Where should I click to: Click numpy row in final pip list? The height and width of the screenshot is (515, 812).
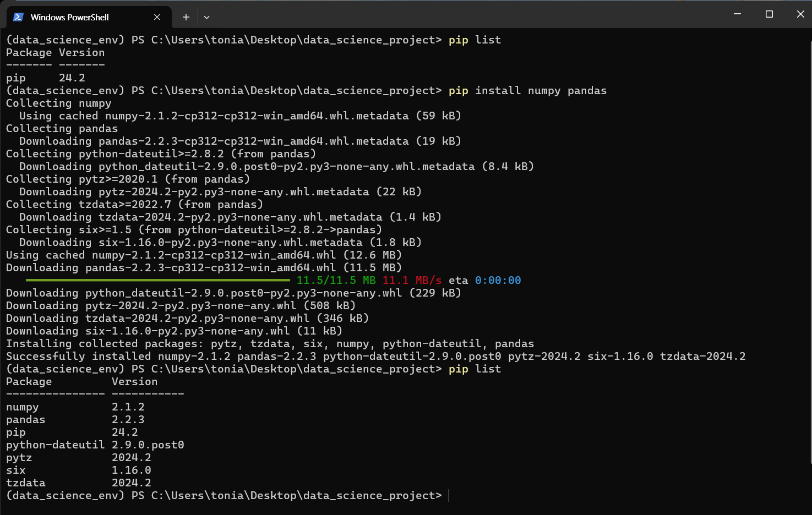click(75, 407)
